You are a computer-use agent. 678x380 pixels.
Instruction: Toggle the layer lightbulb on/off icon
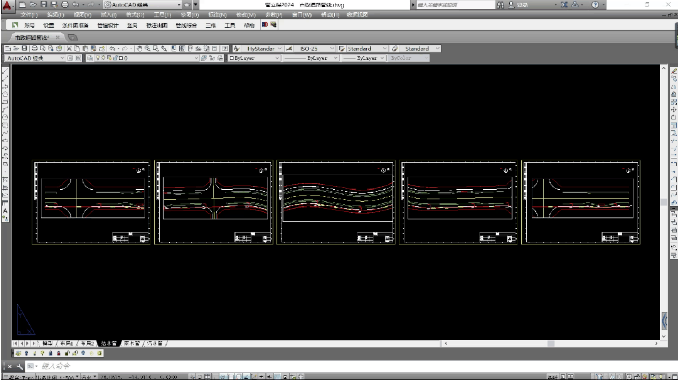point(98,58)
